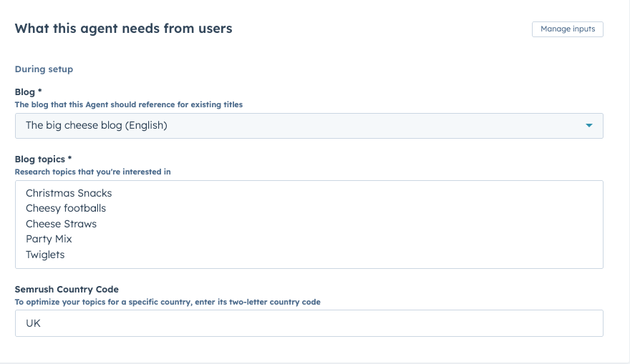The image size is (630, 364).
Task: Click the Manage inputs button
Action: 568,29
